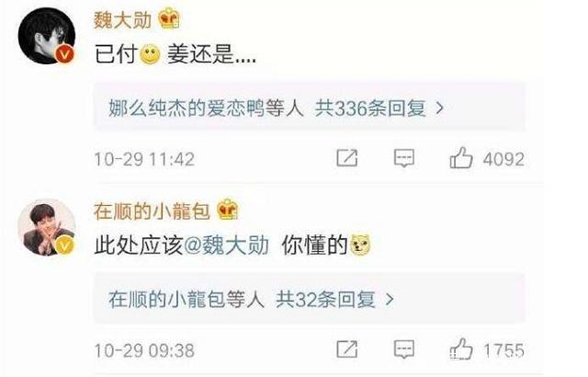Open the 在顺的小龍包 username link

pos(152,211)
